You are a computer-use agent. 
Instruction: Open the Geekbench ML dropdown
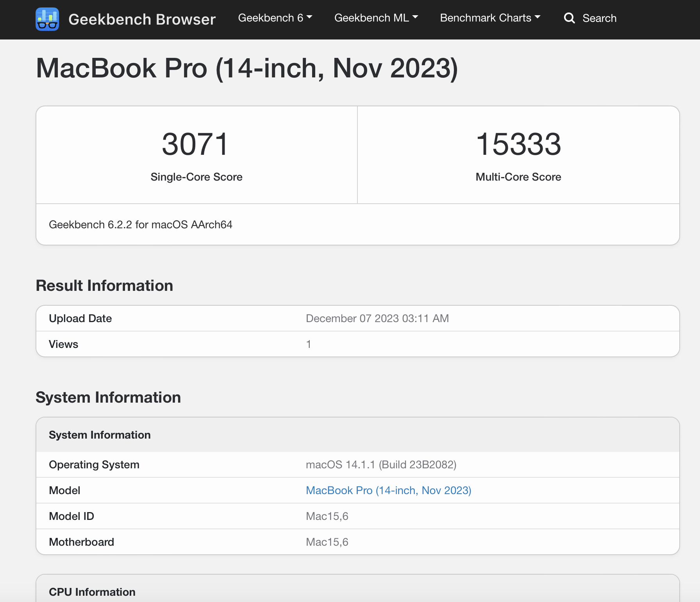click(376, 18)
